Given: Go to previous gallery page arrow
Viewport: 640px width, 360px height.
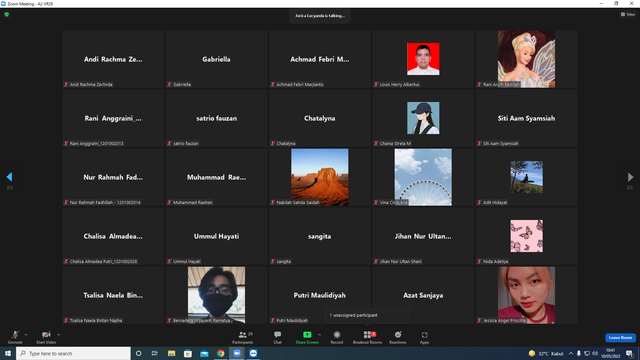Looking at the screenshot, I should (9, 177).
